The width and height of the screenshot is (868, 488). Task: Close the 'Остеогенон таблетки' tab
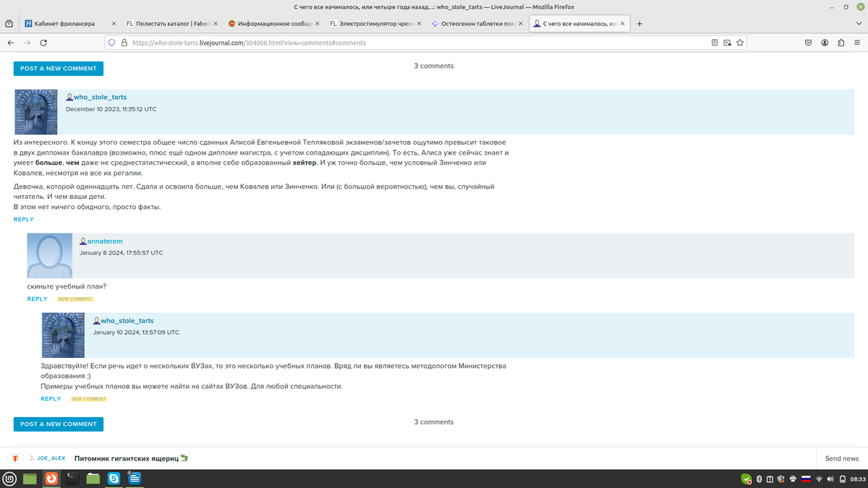519,24
